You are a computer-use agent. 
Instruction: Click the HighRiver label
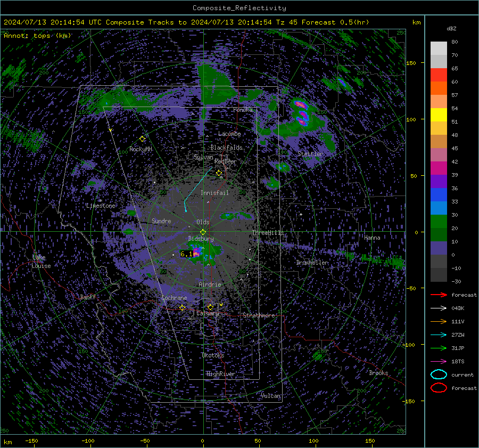pos(220,374)
